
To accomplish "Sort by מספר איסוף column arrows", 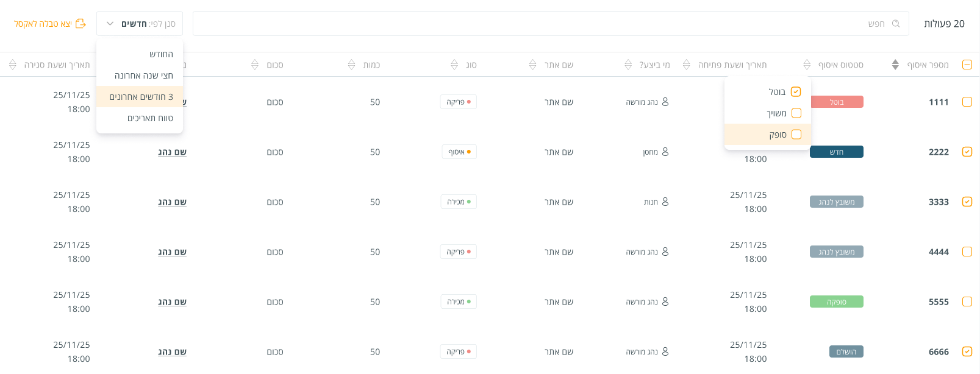I will click(x=895, y=65).
